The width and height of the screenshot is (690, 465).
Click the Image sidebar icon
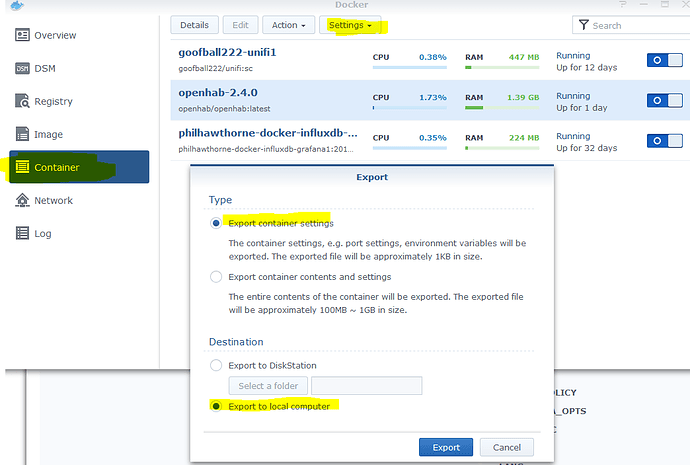(x=22, y=134)
